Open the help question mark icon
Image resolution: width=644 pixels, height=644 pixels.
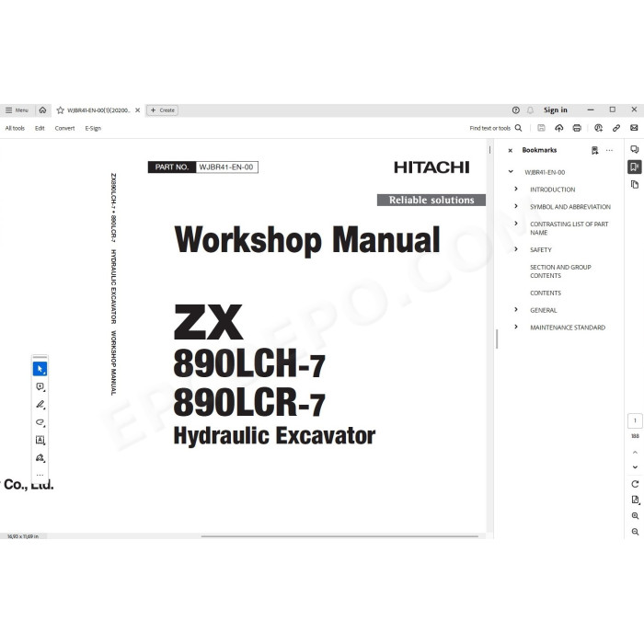click(516, 110)
